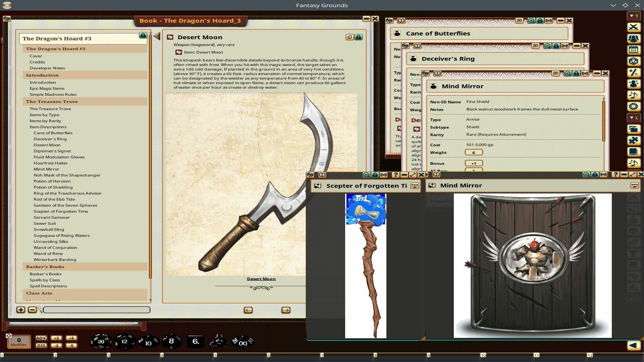This screenshot has width=644, height=362.
Task: Click in the Weight field of Mind Mirror
Action: pos(473,152)
